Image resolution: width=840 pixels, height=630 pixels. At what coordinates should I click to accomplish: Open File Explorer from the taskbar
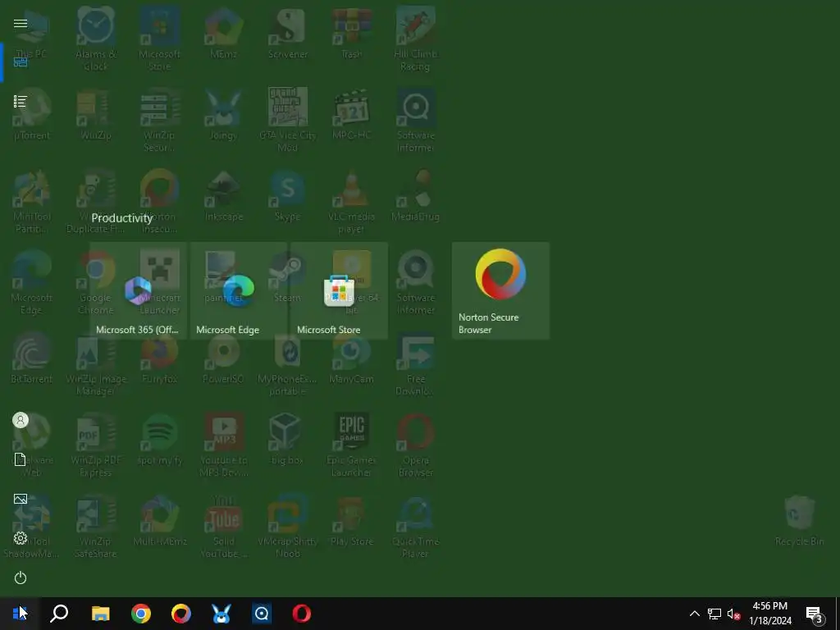coord(100,614)
